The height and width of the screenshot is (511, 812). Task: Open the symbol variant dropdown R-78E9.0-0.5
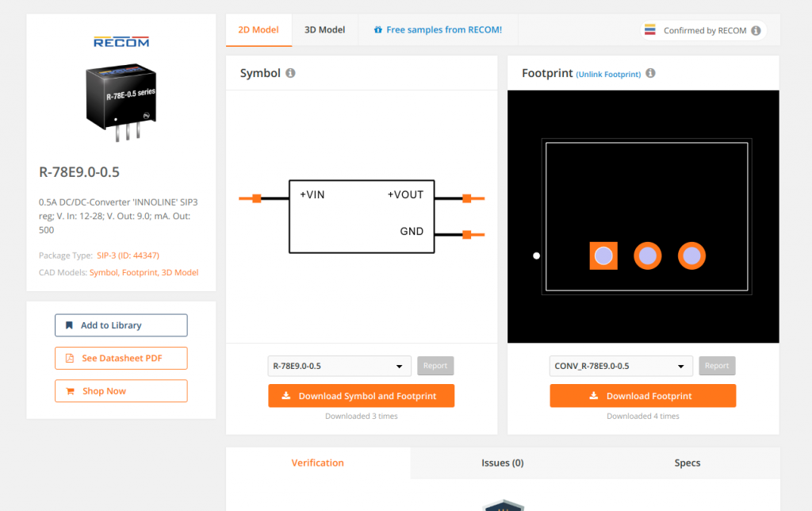click(x=339, y=366)
